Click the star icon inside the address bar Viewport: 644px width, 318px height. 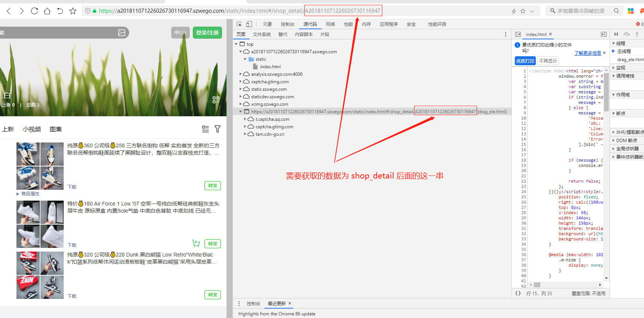pyautogui.click(x=523, y=11)
